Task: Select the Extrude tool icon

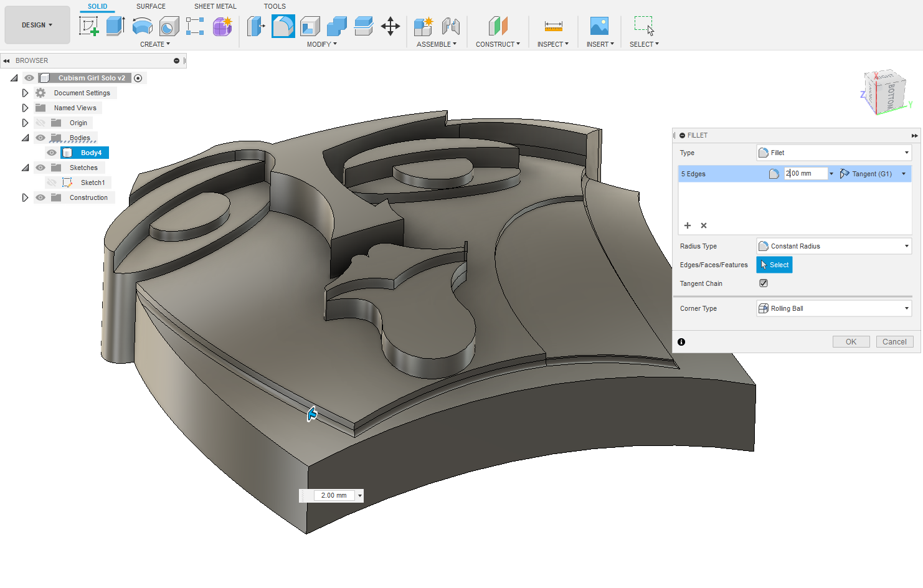Action: 115,26
